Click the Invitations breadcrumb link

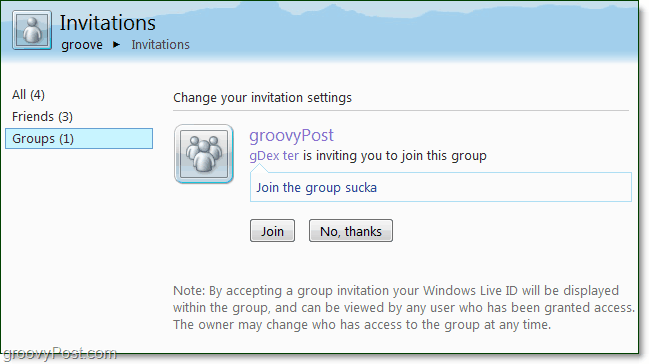[161, 45]
